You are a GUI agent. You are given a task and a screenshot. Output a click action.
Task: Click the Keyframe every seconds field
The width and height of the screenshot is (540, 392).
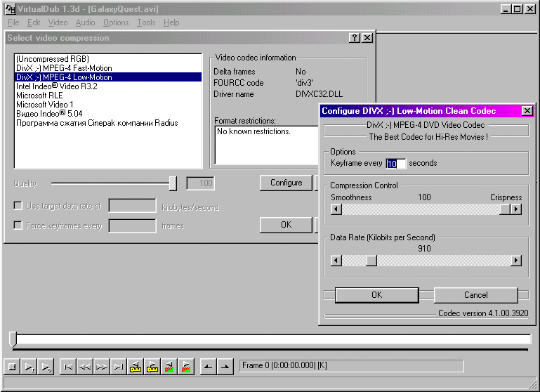point(395,163)
